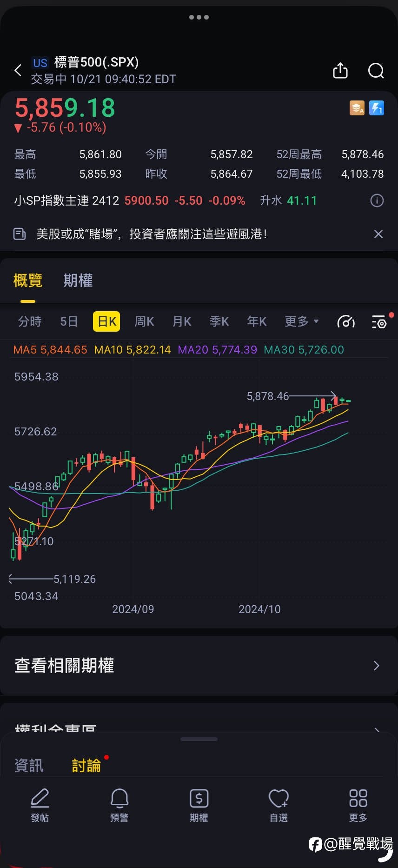Pull up the bottom sheet handle
This screenshot has height=868, width=398.
click(x=199, y=739)
